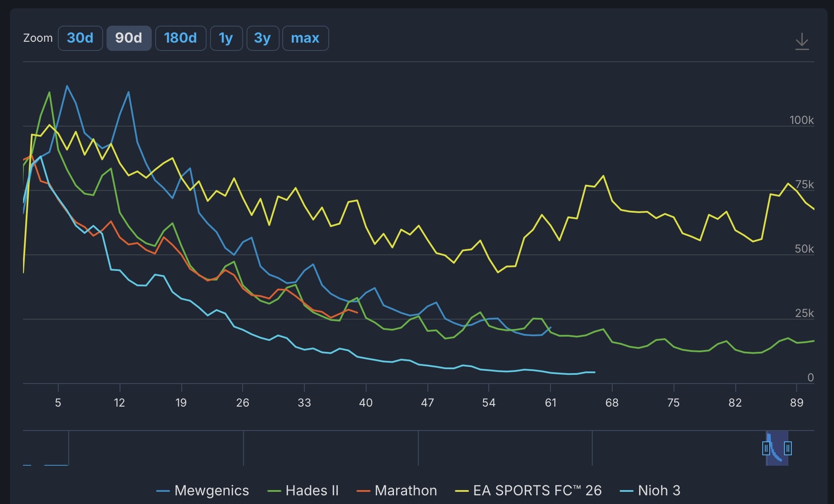Select the 90d zoom button
The width and height of the screenshot is (834, 504).
[x=129, y=38]
